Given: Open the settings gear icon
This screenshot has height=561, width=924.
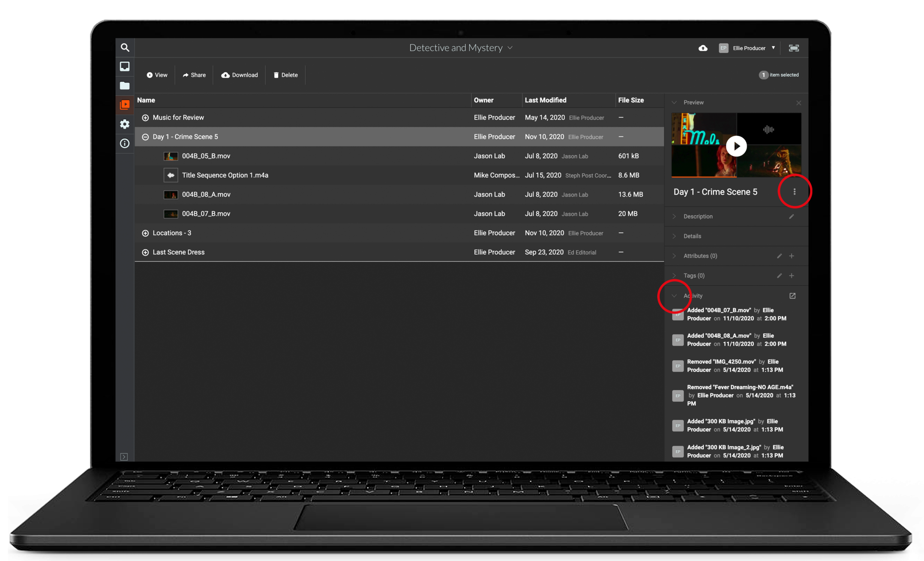Looking at the screenshot, I should point(125,124).
